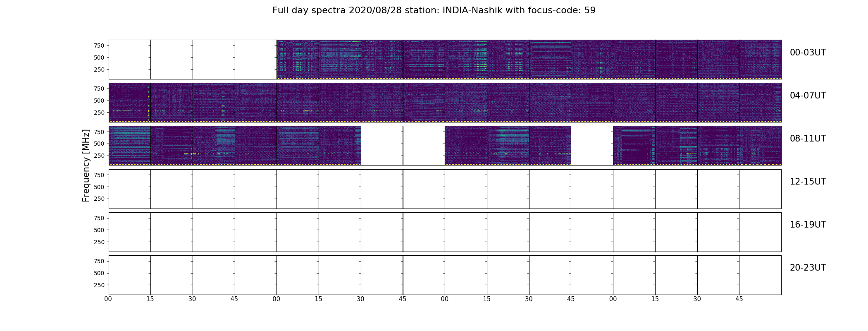Click the 500 tick of the 00-03UT row

pyautogui.click(x=99, y=58)
